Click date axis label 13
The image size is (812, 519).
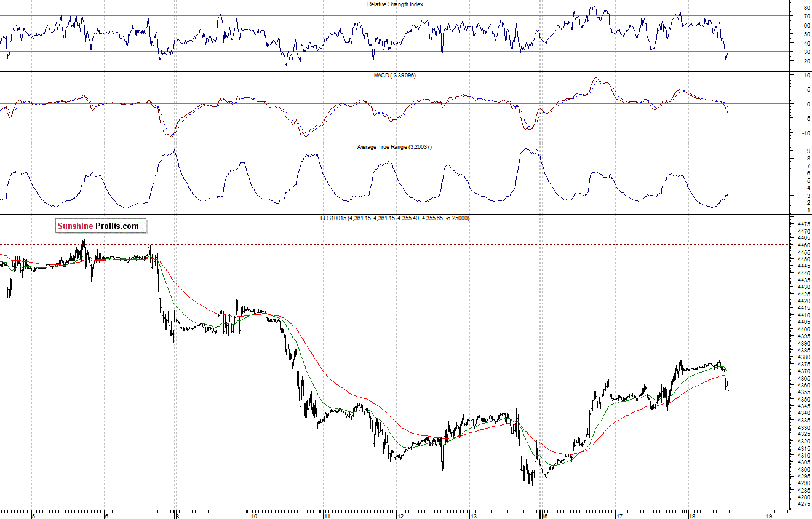(472, 515)
